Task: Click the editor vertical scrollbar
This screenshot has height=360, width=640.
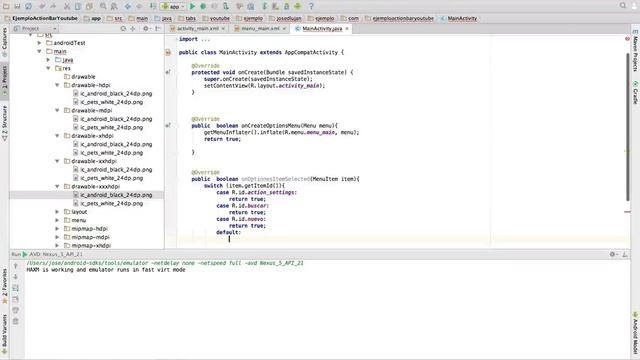Action: (x=628, y=127)
